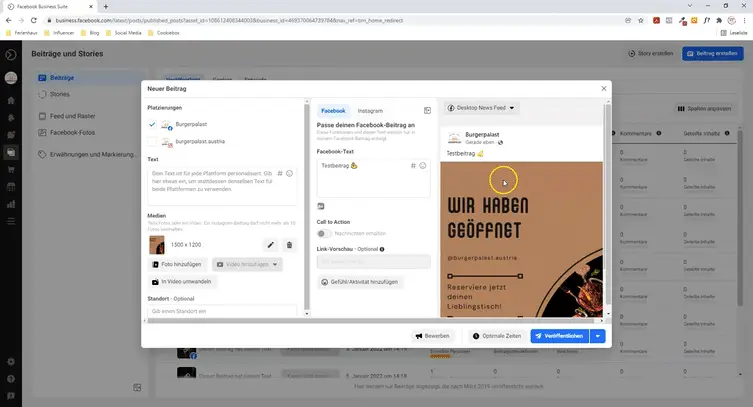
Task: Open the Ferienhaus bookmark folder
Action: click(22, 33)
